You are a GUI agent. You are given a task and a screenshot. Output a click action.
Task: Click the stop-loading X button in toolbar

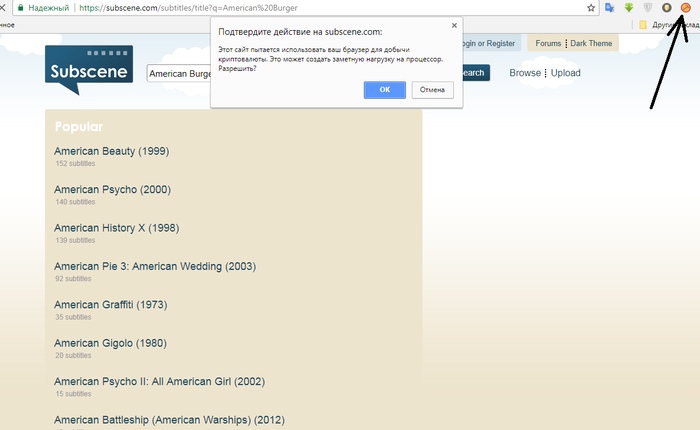pos(3,8)
